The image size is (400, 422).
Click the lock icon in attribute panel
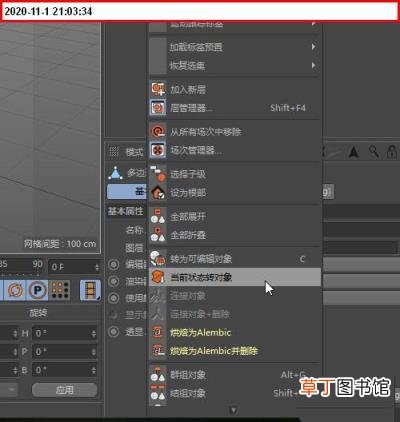coord(391,152)
